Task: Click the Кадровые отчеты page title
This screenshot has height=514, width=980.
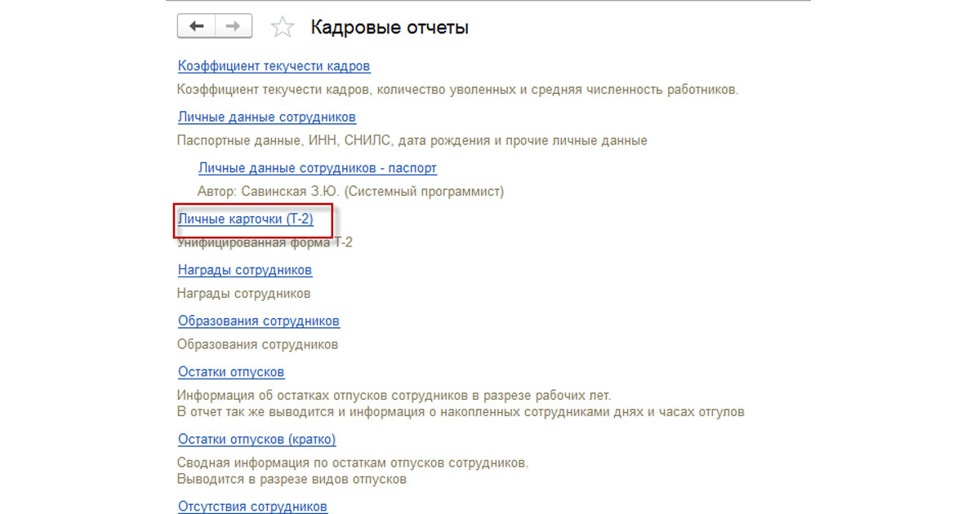Action: coord(389,28)
